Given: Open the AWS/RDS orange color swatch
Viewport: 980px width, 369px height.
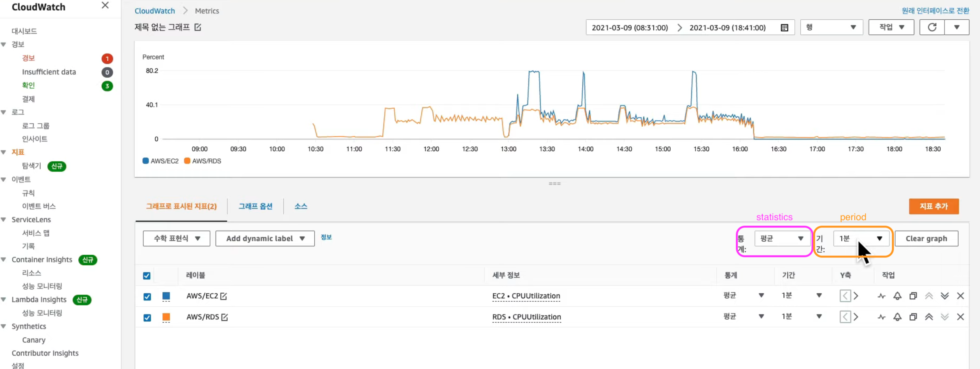Looking at the screenshot, I should coord(166,317).
